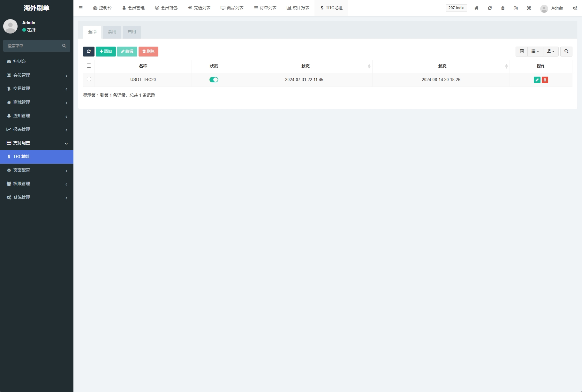Click the trash icon in top bar

pos(503,8)
